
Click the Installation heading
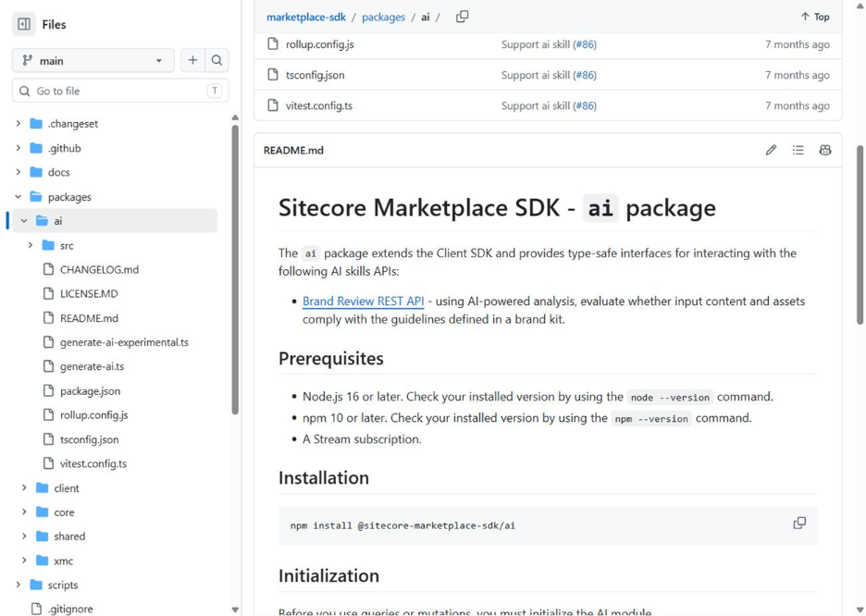click(324, 478)
